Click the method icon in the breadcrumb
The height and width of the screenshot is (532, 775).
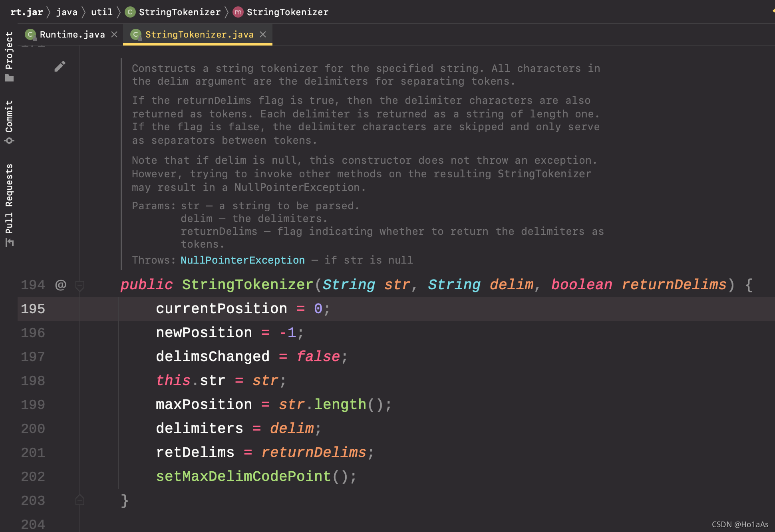(x=238, y=12)
